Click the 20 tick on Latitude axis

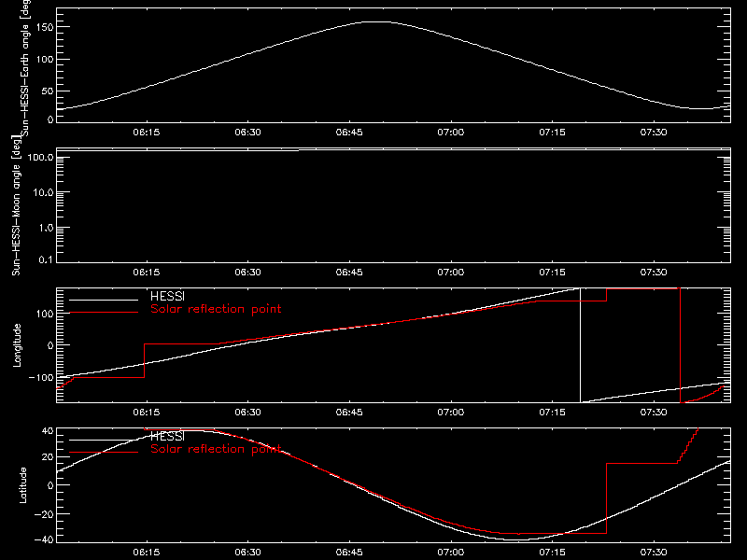pyautogui.click(x=48, y=457)
